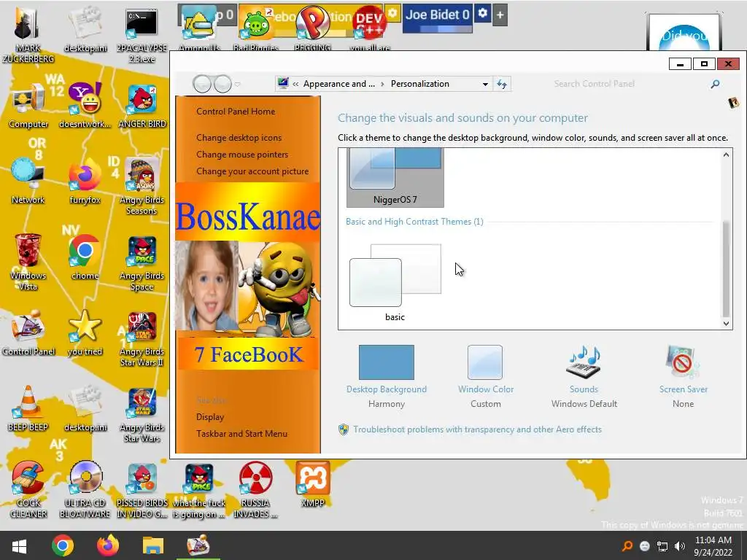The width and height of the screenshot is (747, 560).
Task: Click the volume speaker tray icon
Action: 680,546
